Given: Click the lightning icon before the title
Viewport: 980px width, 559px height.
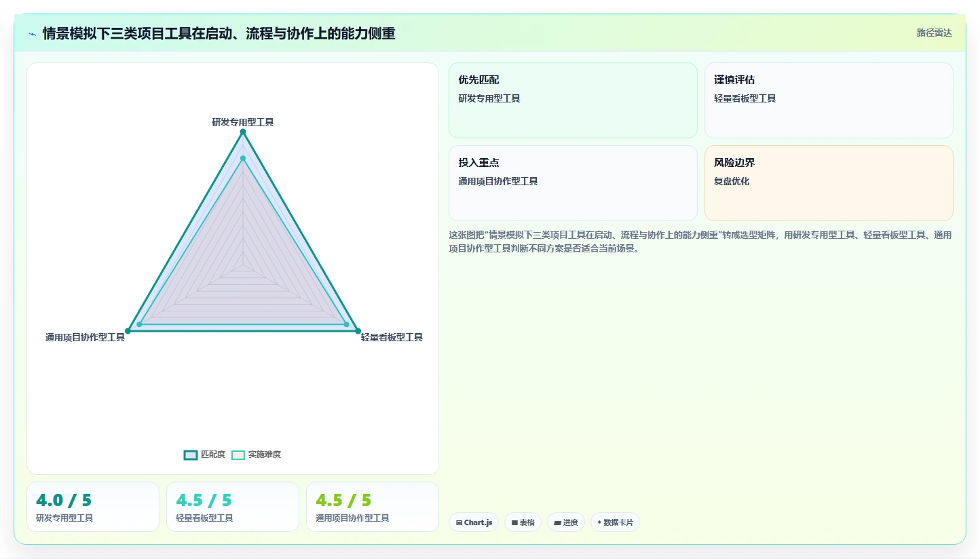Looking at the screenshot, I should [x=32, y=33].
